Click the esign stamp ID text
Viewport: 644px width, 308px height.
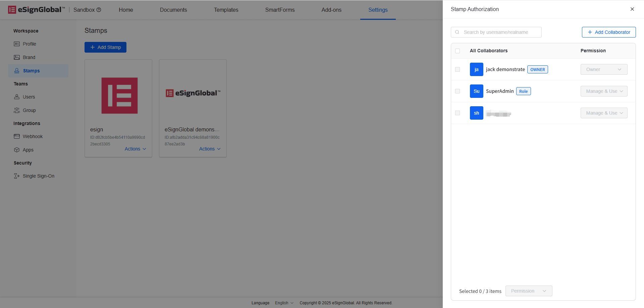tap(117, 141)
